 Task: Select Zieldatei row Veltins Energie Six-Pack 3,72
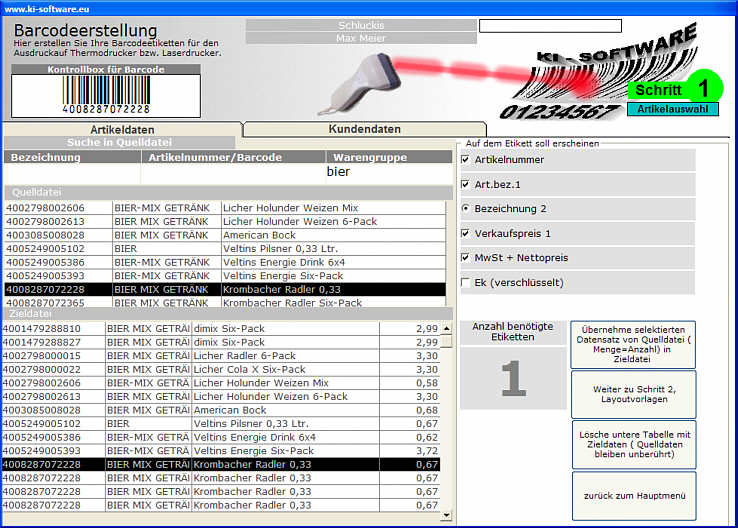221,451
